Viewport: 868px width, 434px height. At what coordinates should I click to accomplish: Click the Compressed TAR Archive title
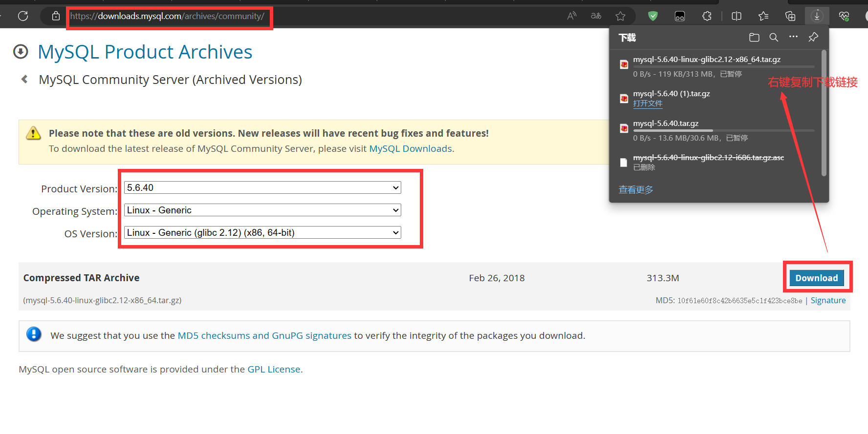[82, 278]
